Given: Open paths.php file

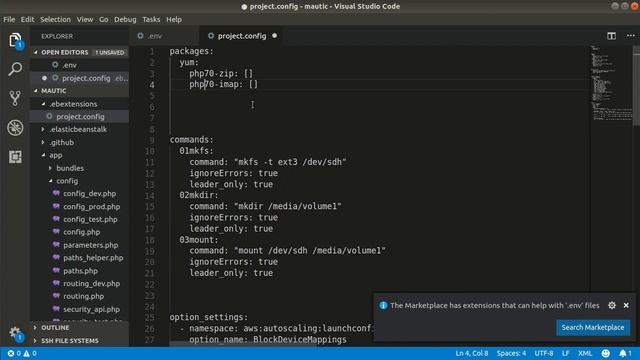Looking at the screenshot, I should (80, 271).
